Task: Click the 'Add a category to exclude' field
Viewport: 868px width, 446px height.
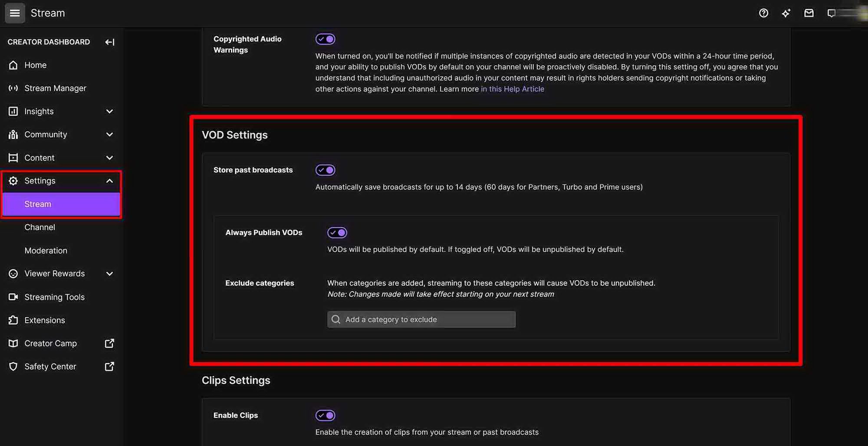Action: [421, 319]
